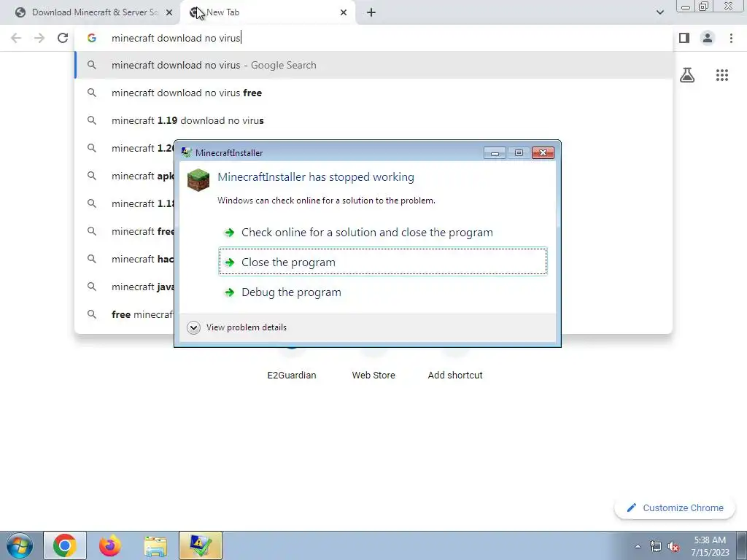
Task: Open the clock showing 5:38 AM
Action: pyautogui.click(x=710, y=546)
